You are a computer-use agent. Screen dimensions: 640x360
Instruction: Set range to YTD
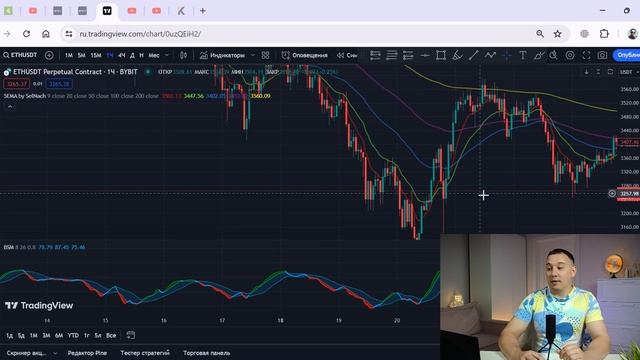tap(73, 336)
